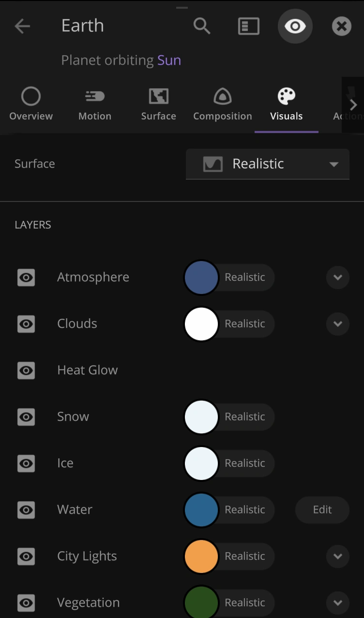Open the Surface Realistic dropdown
The height and width of the screenshot is (618, 364).
pos(268,164)
